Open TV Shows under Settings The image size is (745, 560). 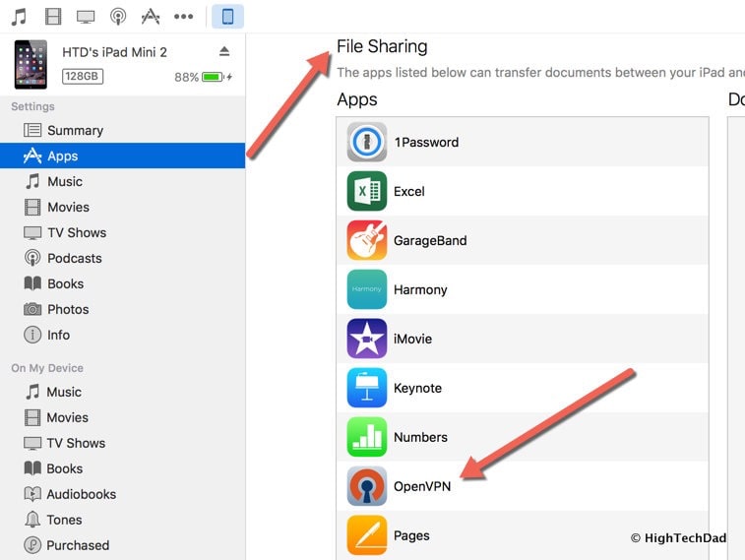point(123,232)
